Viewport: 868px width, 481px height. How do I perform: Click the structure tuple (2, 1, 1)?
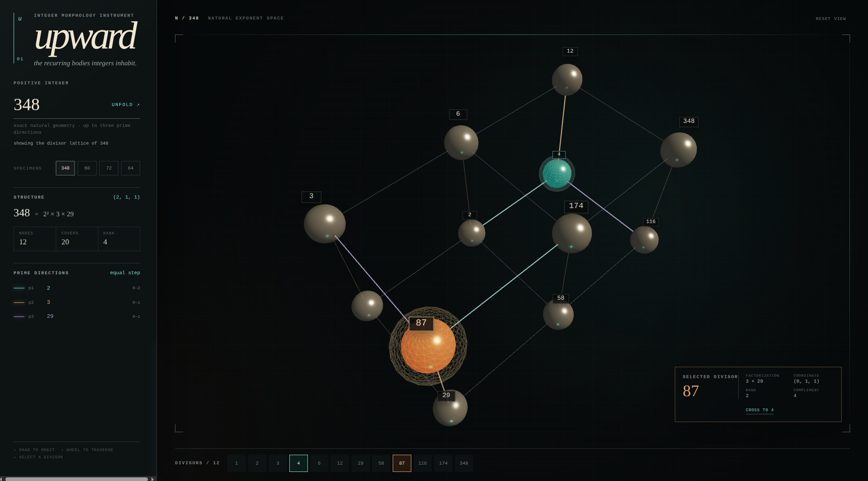pyautogui.click(x=127, y=197)
